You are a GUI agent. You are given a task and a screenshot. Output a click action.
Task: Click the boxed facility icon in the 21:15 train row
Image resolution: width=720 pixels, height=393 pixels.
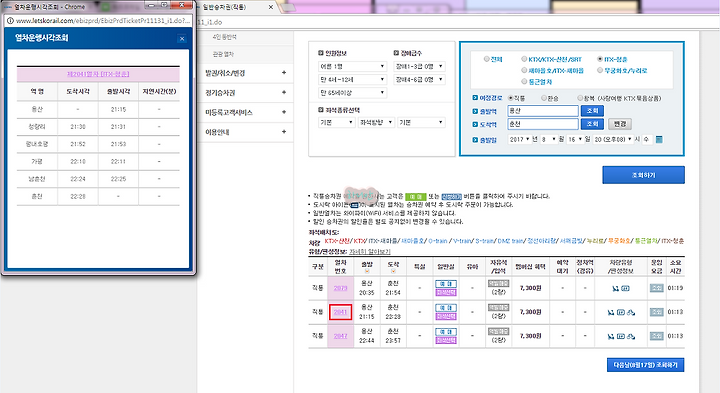[621, 312]
